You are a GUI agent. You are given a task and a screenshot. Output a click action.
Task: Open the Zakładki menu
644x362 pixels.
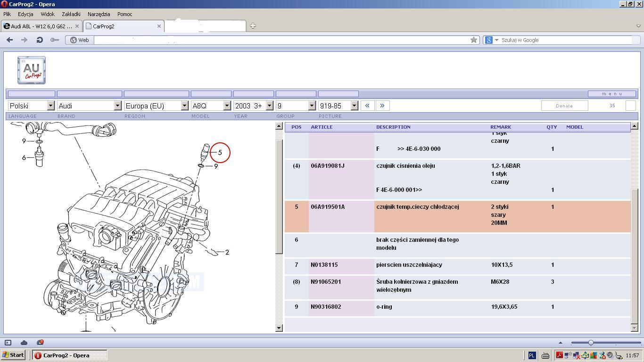[x=71, y=14]
